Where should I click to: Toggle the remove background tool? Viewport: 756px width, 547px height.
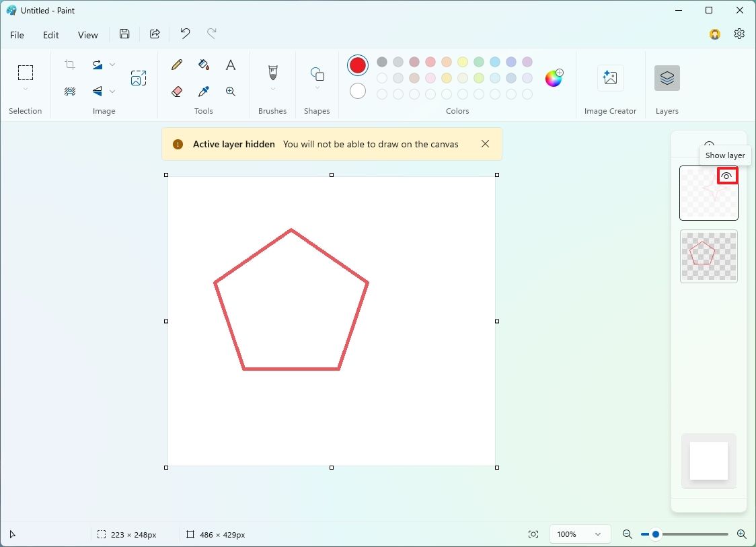click(70, 92)
